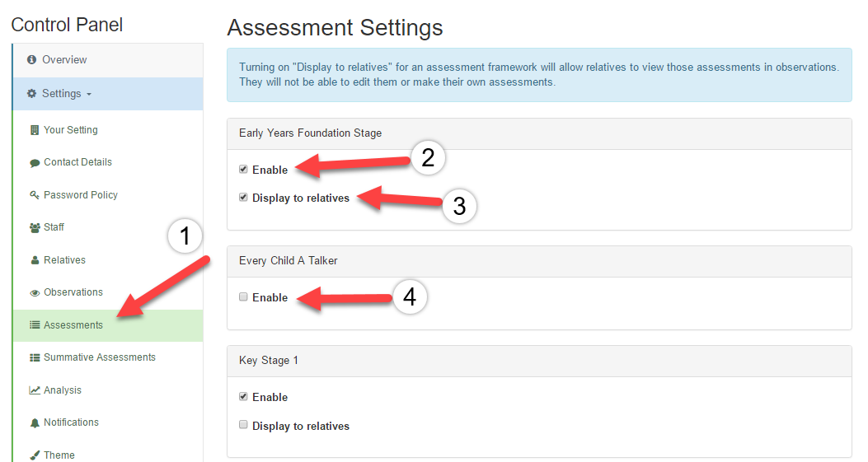
Task: Open the Theme settings link
Action: point(59,455)
